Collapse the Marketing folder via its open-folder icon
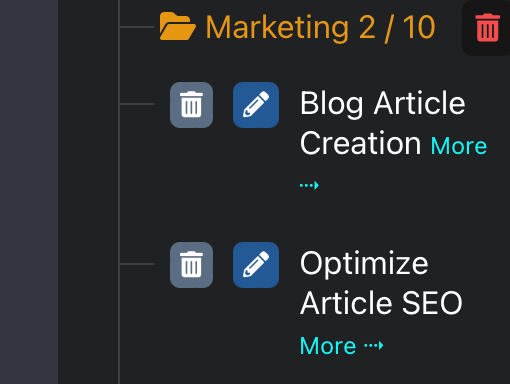 (x=177, y=26)
